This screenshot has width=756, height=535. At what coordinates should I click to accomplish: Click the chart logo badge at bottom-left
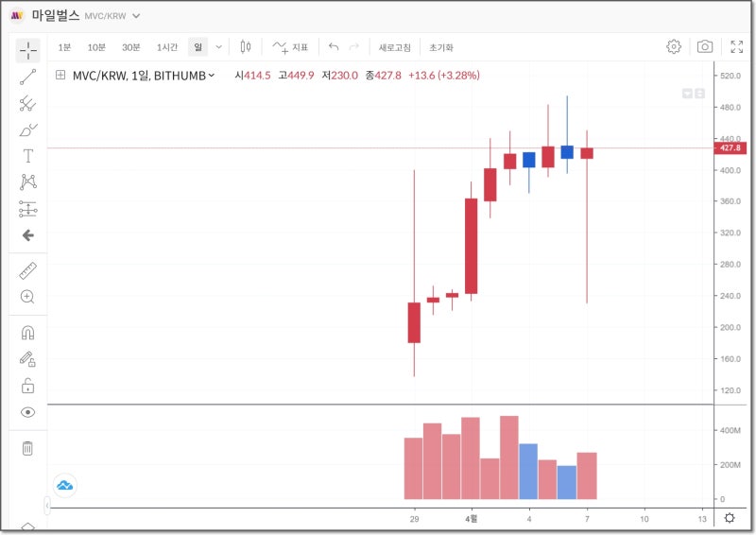(x=64, y=485)
